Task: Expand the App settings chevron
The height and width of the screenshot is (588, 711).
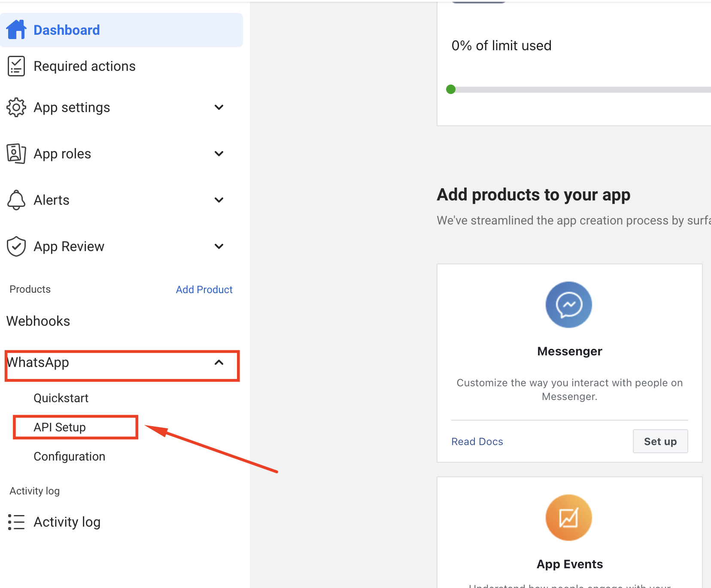Action: click(x=219, y=107)
